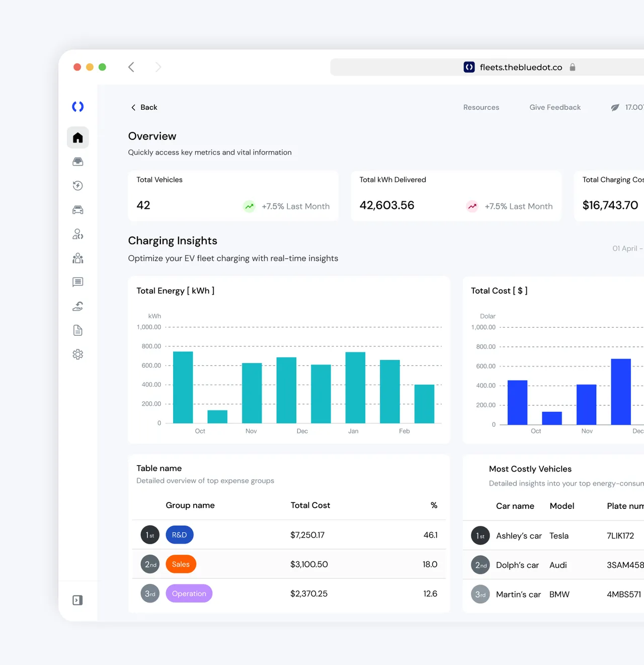Sort by % column header
This screenshot has width=644, height=665.
[434, 505]
